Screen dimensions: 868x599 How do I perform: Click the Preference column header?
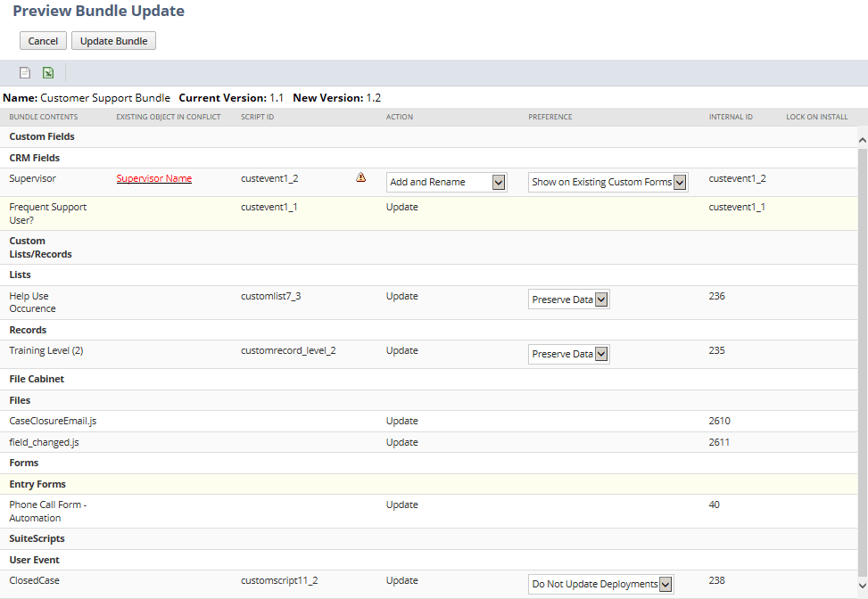click(x=550, y=117)
